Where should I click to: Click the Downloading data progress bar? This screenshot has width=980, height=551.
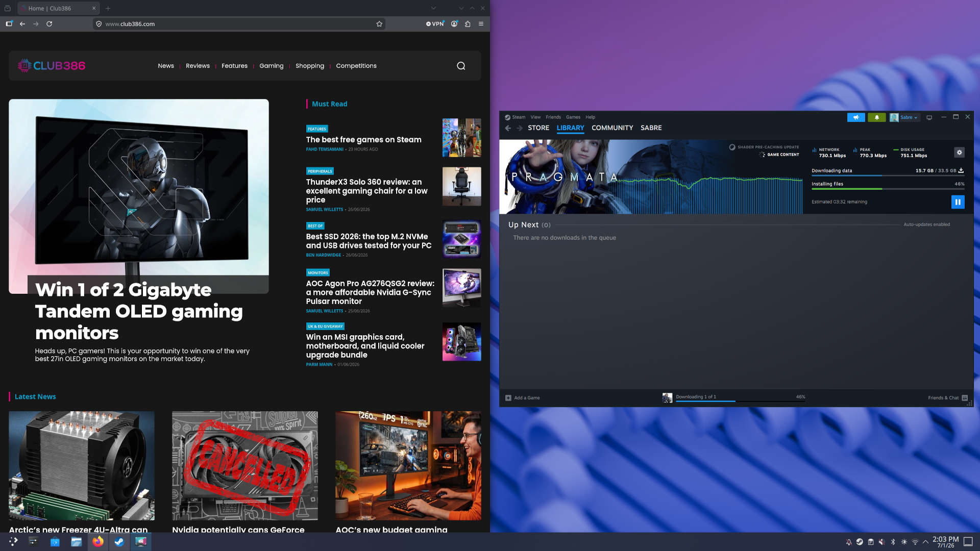888,176
